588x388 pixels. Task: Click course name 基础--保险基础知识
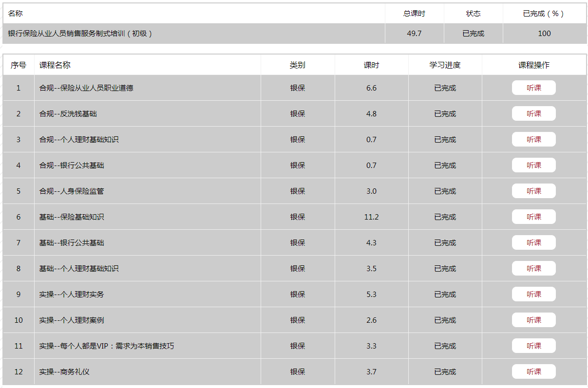pos(72,217)
